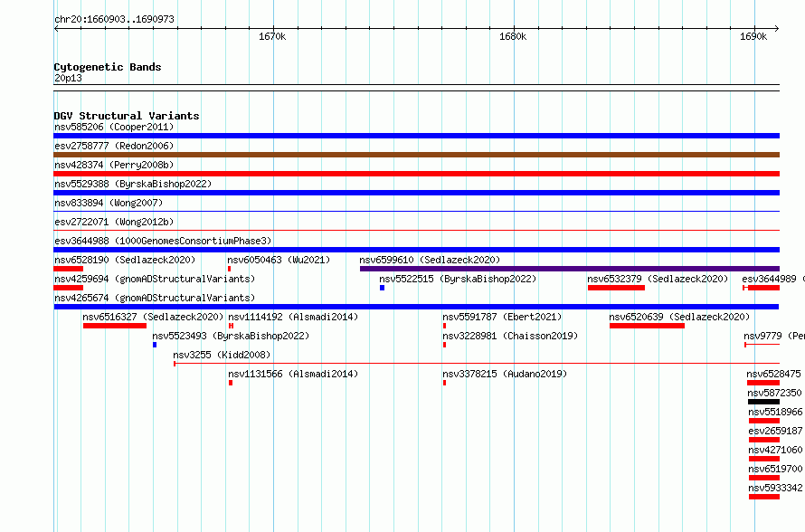Click the brown esv2758777 (Redon2006) feature bar
Screen dimensions: 805x532
click(x=416, y=155)
